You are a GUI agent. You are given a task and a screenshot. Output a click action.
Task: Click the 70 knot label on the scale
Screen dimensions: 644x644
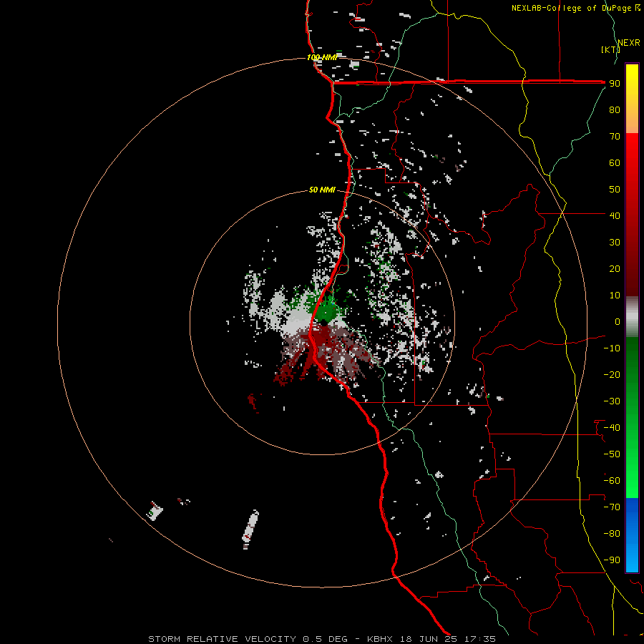(x=615, y=137)
